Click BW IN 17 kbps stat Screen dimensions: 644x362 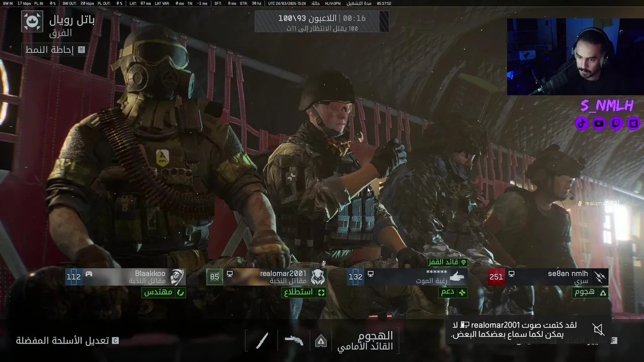tap(16, 3)
